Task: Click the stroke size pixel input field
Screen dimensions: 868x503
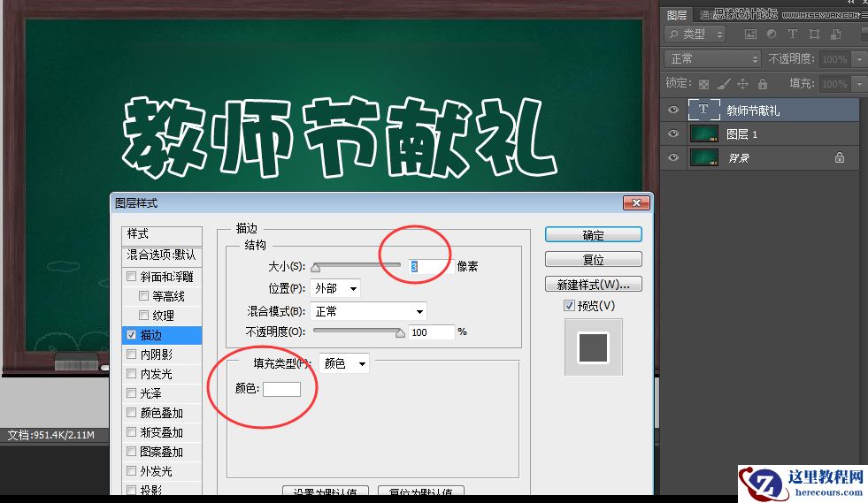Action: (x=431, y=266)
